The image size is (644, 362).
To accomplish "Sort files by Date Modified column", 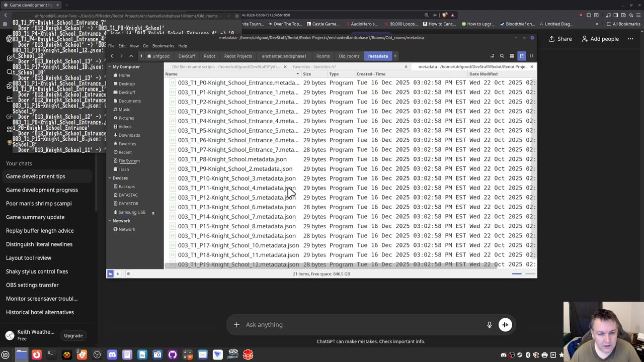I will pyautogui.click(x=501, y=74).
